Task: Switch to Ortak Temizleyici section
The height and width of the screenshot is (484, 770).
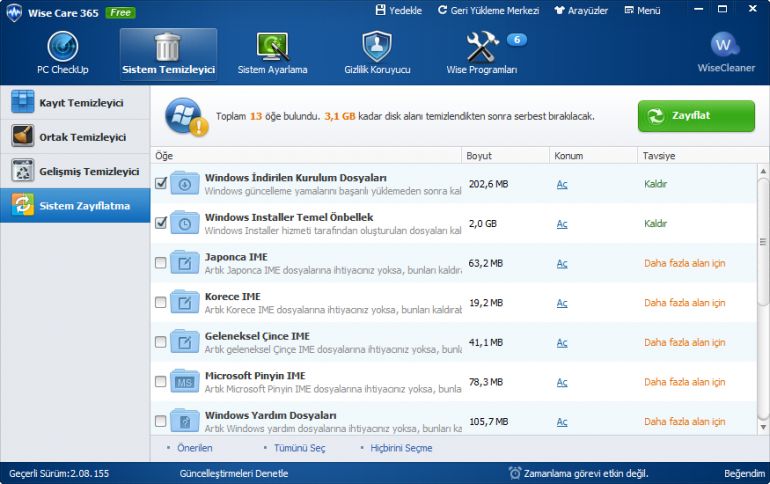Action: pos(75,136)
